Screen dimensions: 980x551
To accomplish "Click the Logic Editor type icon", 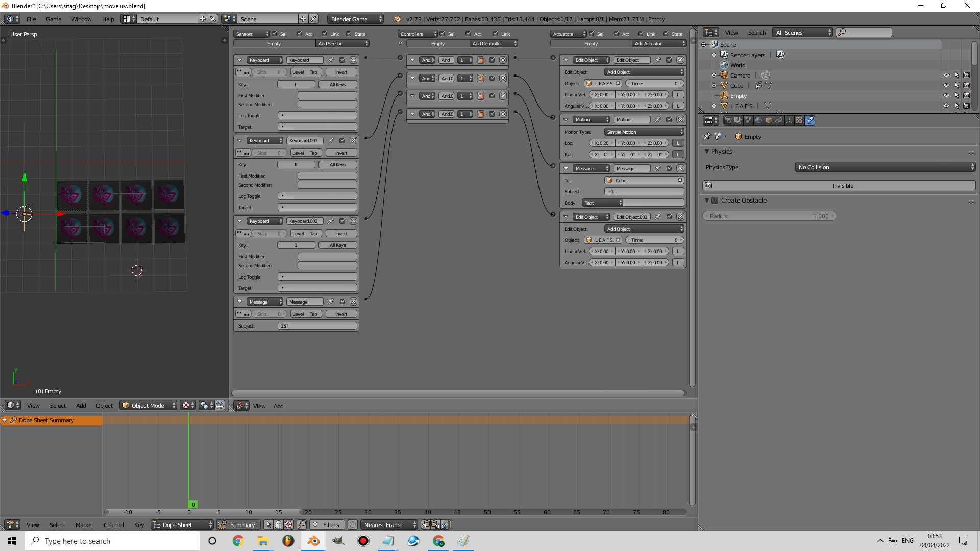I will [242, 406].
